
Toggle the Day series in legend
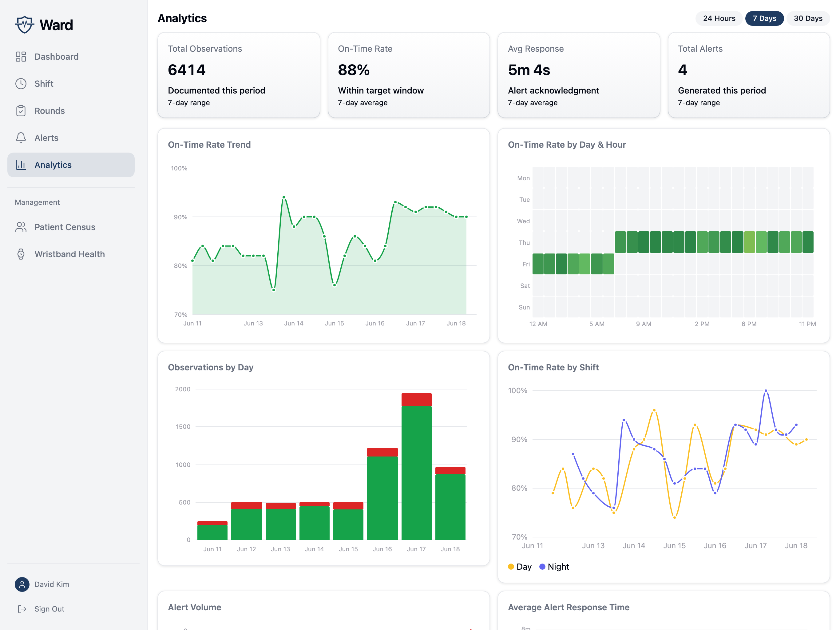(x=520, y=567)
